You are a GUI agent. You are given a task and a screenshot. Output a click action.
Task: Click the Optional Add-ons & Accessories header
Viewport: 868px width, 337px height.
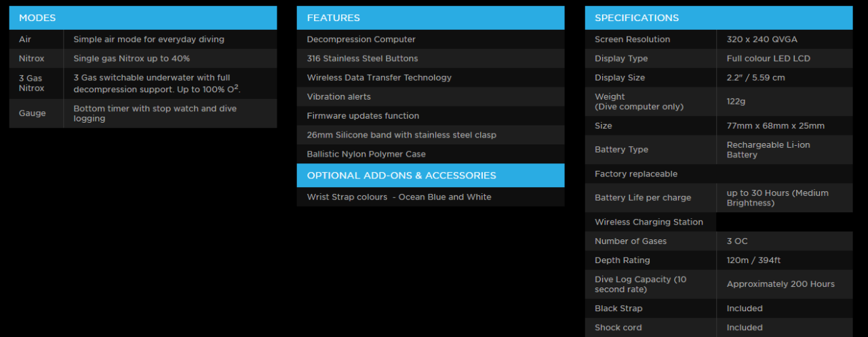coord(401,175)
